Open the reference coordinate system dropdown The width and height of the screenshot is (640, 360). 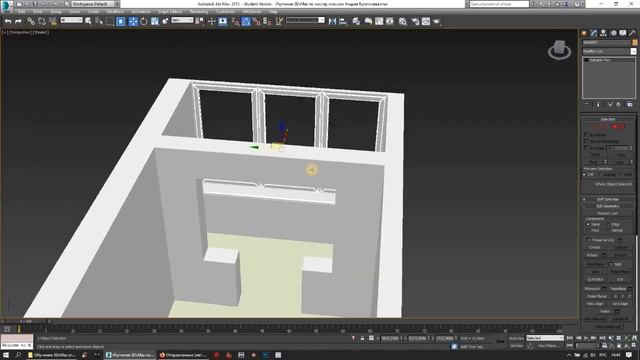click(182, 20)
